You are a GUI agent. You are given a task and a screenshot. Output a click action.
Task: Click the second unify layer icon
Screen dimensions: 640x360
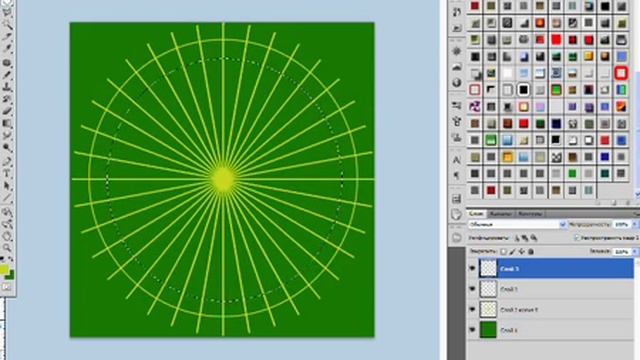click(525, 238)
